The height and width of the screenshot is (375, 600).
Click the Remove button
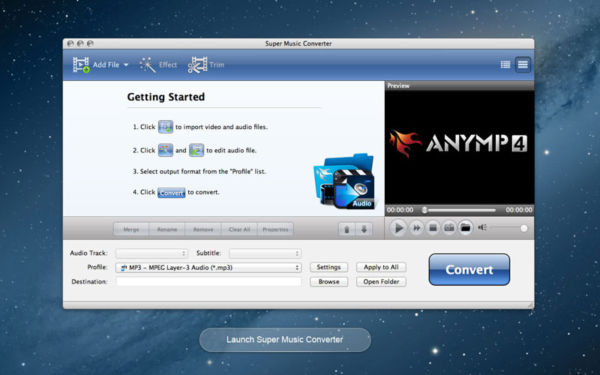tap(203, 230)
